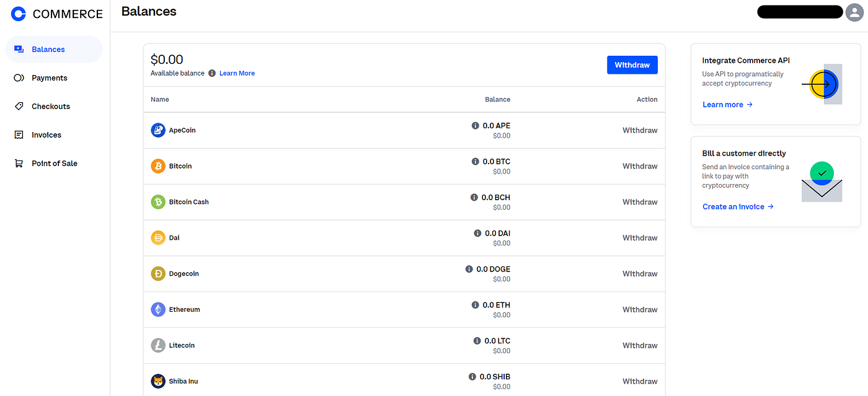This screenshot has height=396, width=868.
Task: Click the $0.00 available balance amount
Action: [167, 59]
